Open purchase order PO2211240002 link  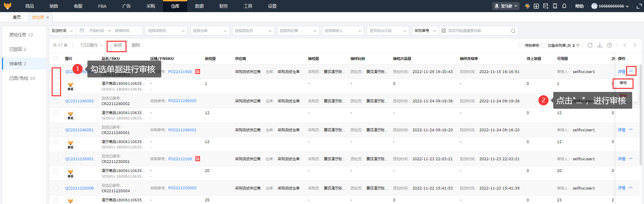click(x=182, y=101)
